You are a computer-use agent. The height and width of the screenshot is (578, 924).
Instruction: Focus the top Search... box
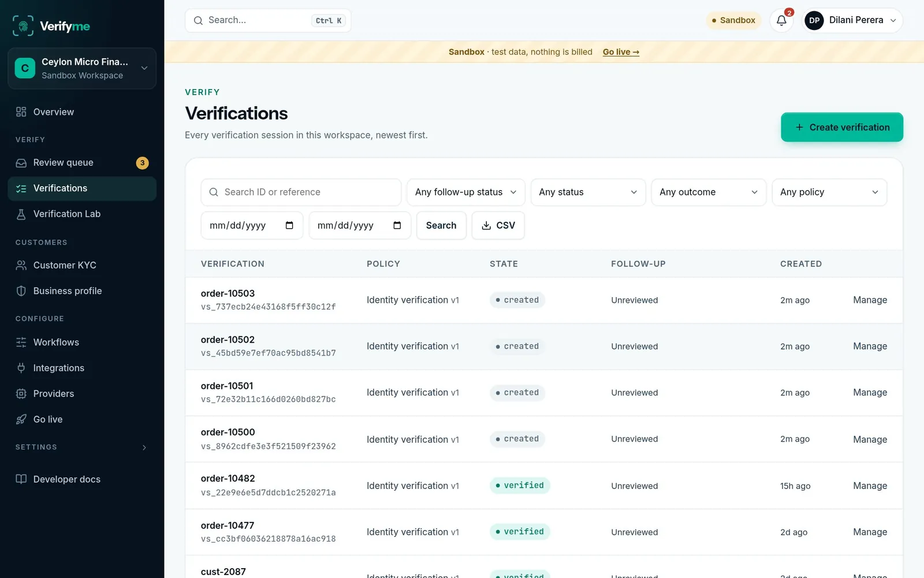point(268,20)
